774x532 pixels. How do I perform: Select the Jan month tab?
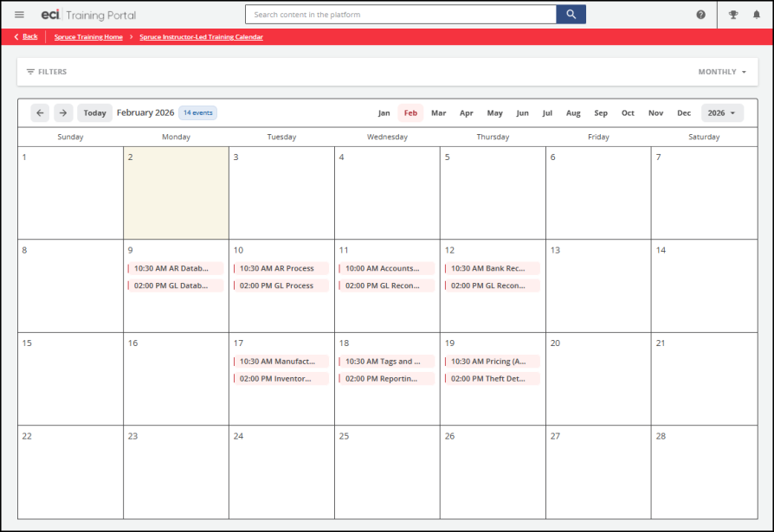click(384, 113)
